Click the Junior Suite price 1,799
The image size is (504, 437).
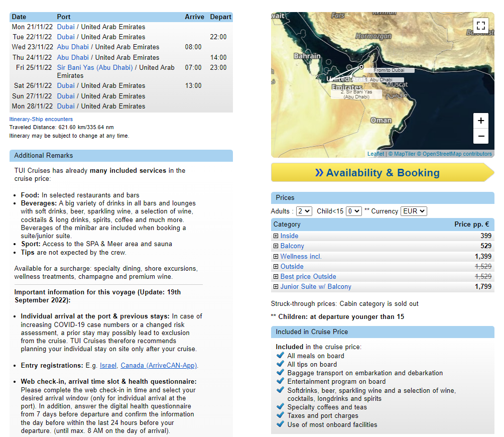tap(483, 286)
